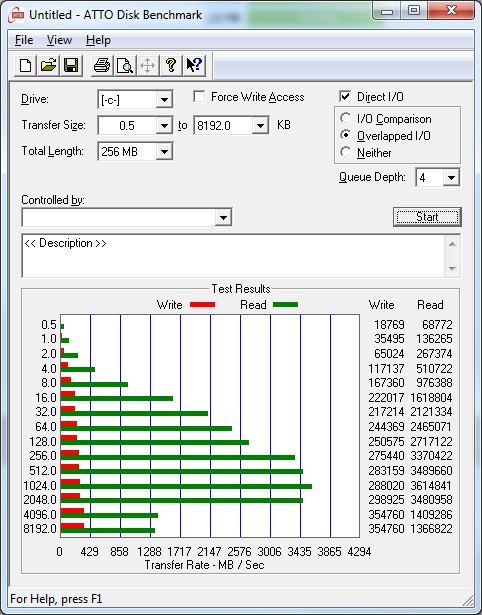Image resolution: width=482 pixels, height=615 pixels.
Task: Click the Print toolbar icon
Action: (x=102, y=65)
